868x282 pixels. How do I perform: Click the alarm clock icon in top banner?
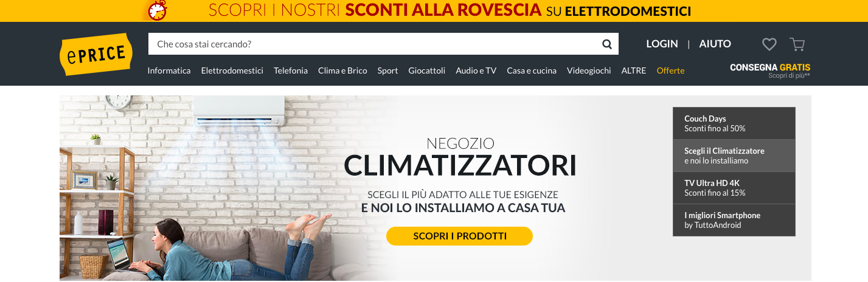157,10
